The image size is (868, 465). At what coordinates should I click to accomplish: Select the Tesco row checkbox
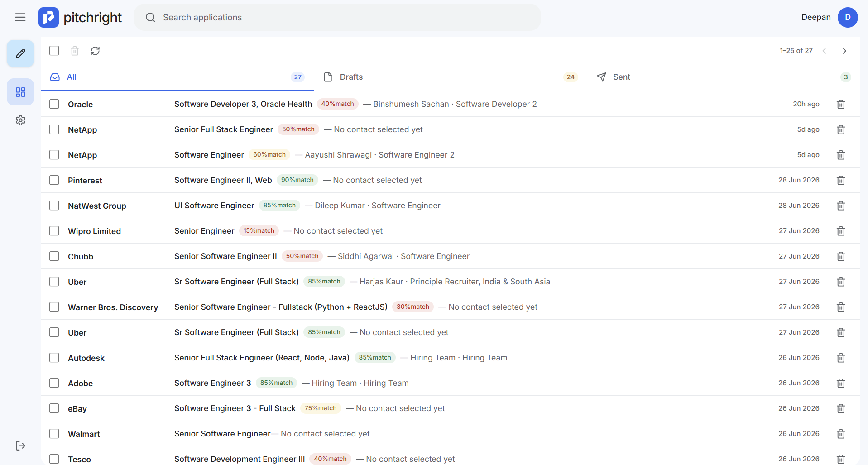click(54, 459)
